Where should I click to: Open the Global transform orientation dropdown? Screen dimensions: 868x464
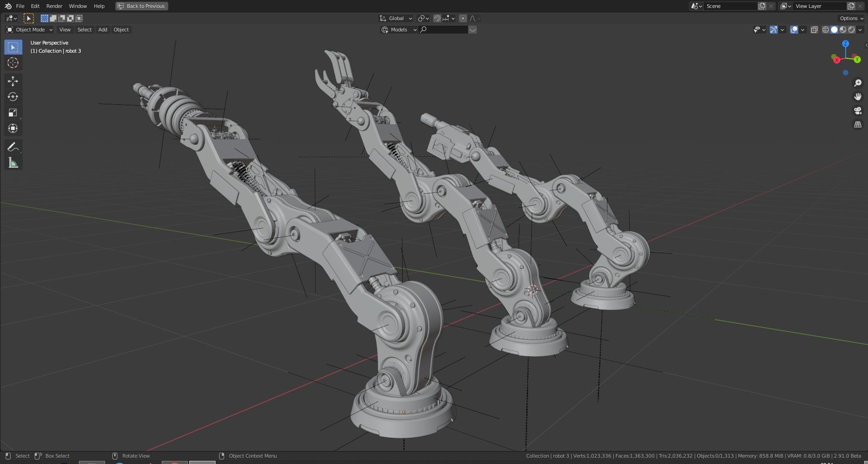point(396,19)
